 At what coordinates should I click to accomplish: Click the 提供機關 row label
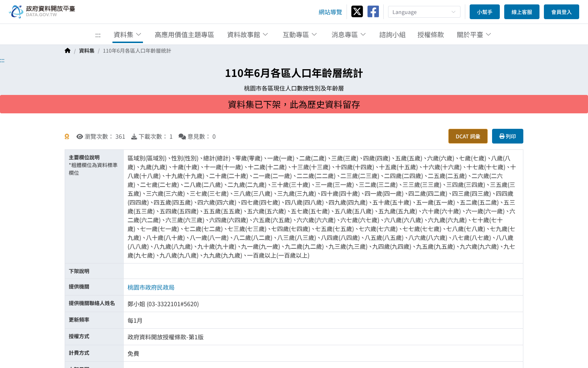click(x=79, y=287)
